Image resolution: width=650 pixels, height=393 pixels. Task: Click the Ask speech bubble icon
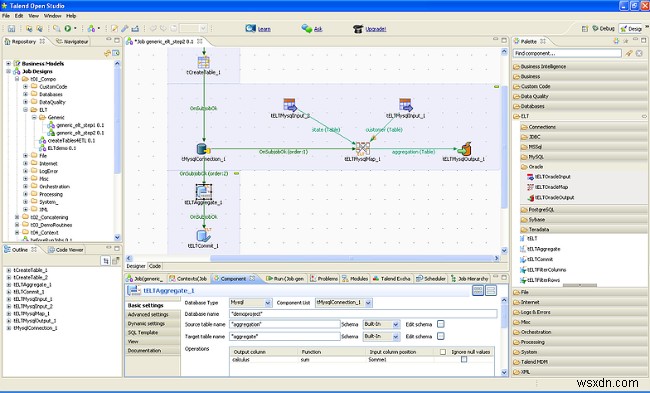pos(307,28)
